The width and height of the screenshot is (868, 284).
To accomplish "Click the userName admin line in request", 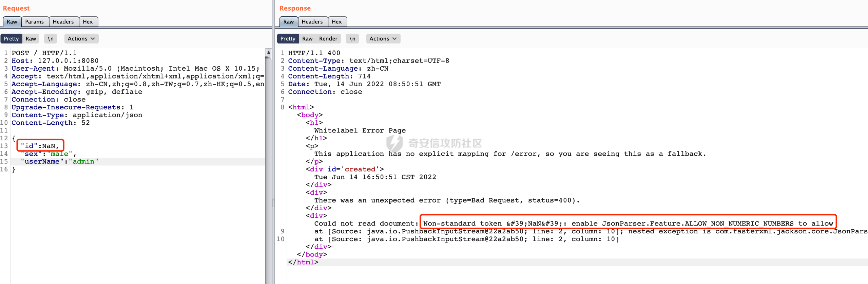I will point(59,162).
